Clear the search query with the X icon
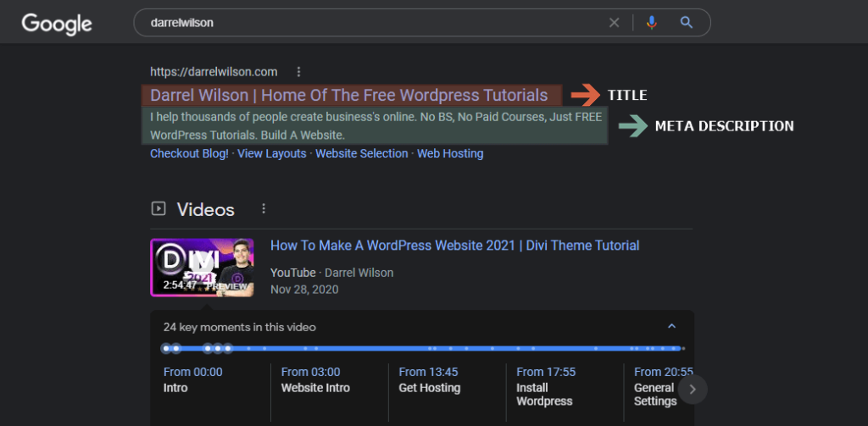The height and width of the screenshot is (426, 868). tap(614, 23)
